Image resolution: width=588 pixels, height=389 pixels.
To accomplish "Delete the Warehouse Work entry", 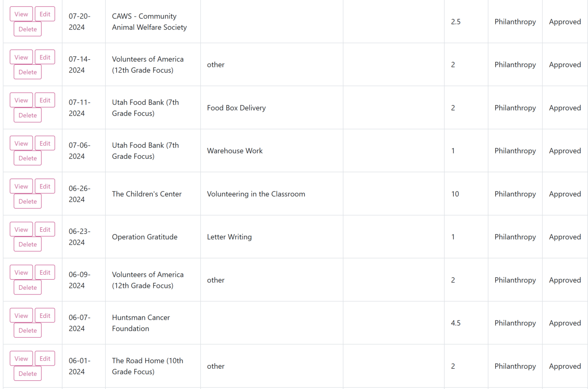I will pyautogui.click(x=28, y=158).
